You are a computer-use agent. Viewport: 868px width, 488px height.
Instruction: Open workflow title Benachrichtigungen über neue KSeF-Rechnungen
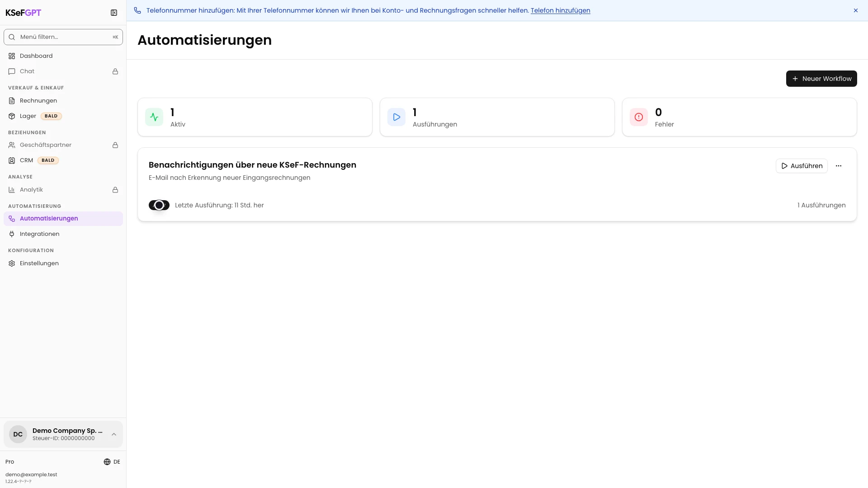tap(252, 165)
